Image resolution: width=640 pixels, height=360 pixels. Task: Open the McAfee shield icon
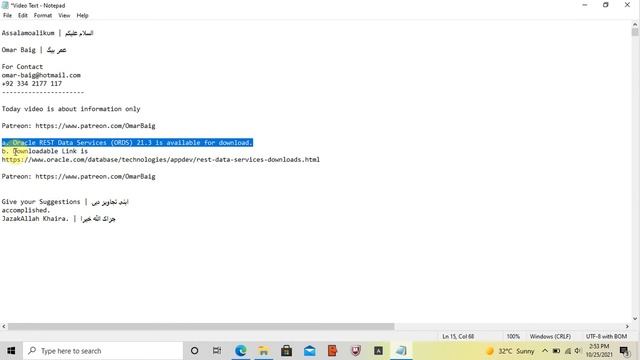click(x=356, y=351)
